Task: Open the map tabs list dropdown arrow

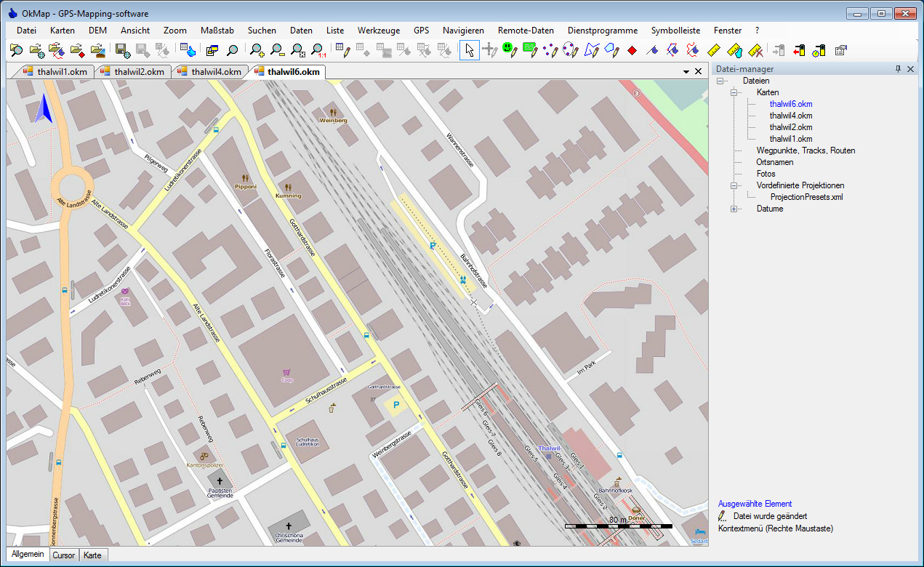Action: click(686, 71)
